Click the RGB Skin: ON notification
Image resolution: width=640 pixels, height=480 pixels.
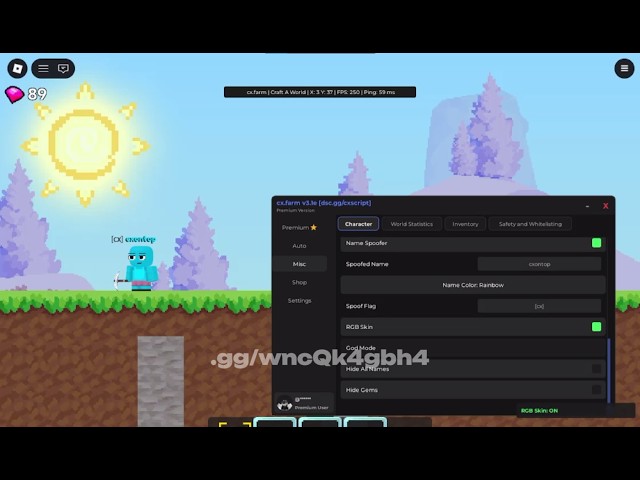click(x=576, y=411)
